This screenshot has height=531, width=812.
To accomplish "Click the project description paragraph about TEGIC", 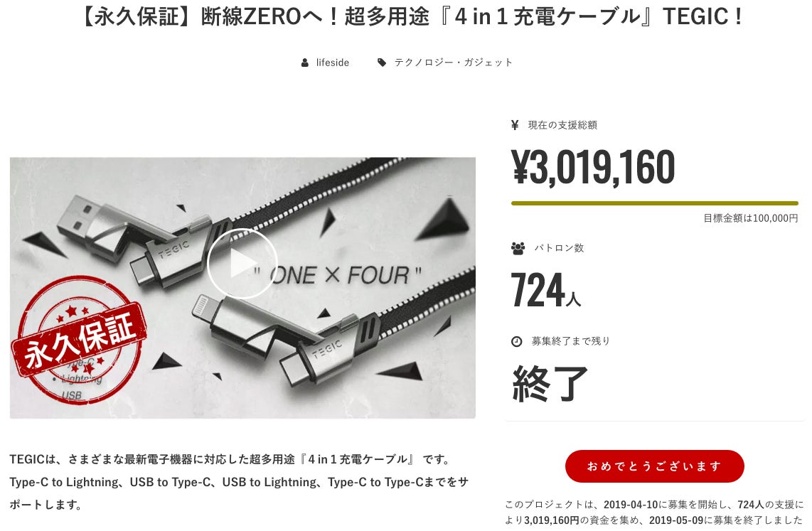I will click(x=239, y=482).
